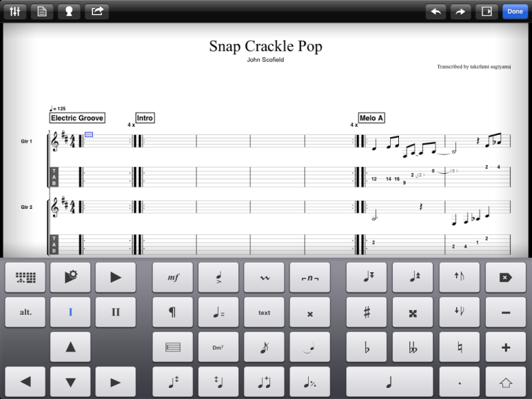This screenshot has width=532, height=399.
Task: Add tie/slur note key
Action: 310,347
